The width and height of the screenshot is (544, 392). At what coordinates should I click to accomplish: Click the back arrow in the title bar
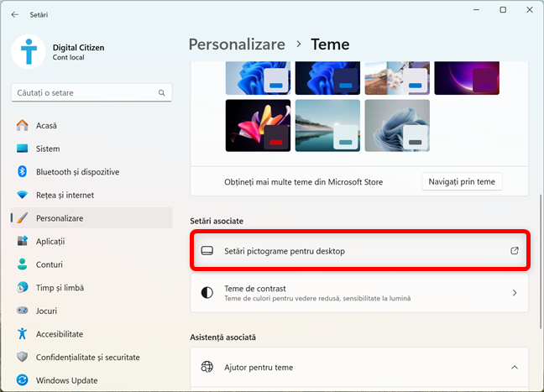coord(15,14)
